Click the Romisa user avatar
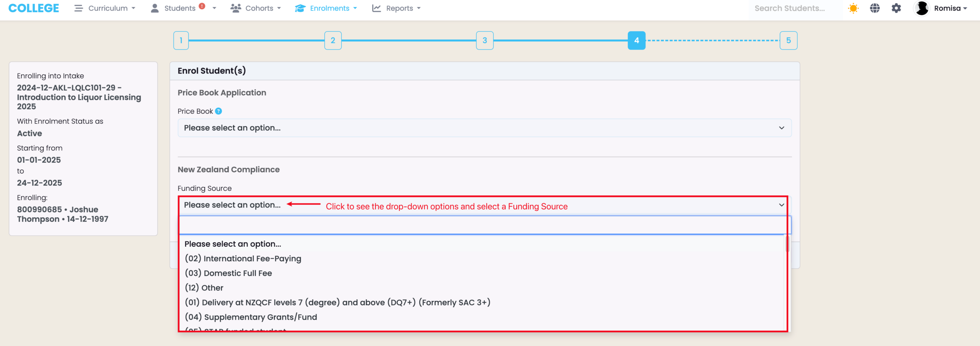 (922, 8)
